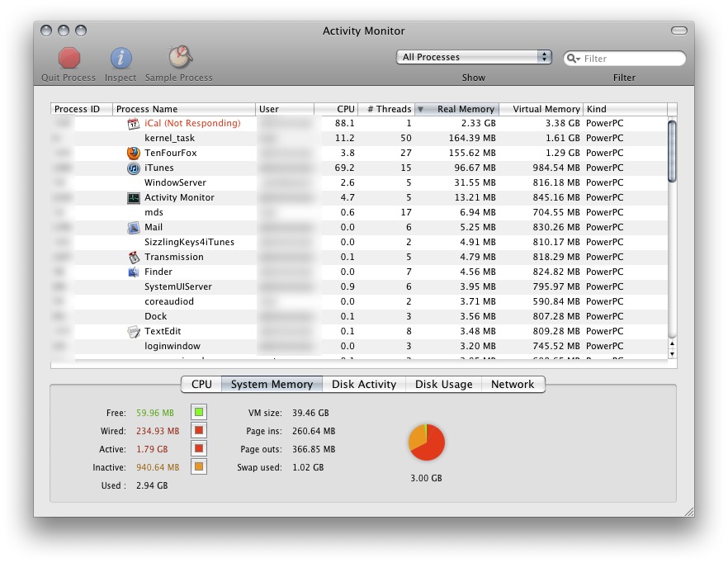Sort by the # Threads column header

[385, 109]
